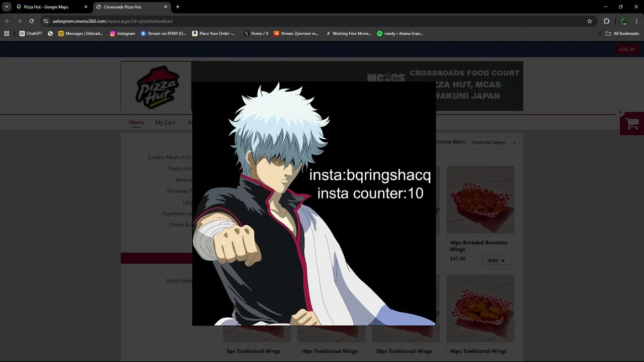Viewport: 644px width, 362px height.
Task: Select the Personal Pan category
Action: (179, 191)
